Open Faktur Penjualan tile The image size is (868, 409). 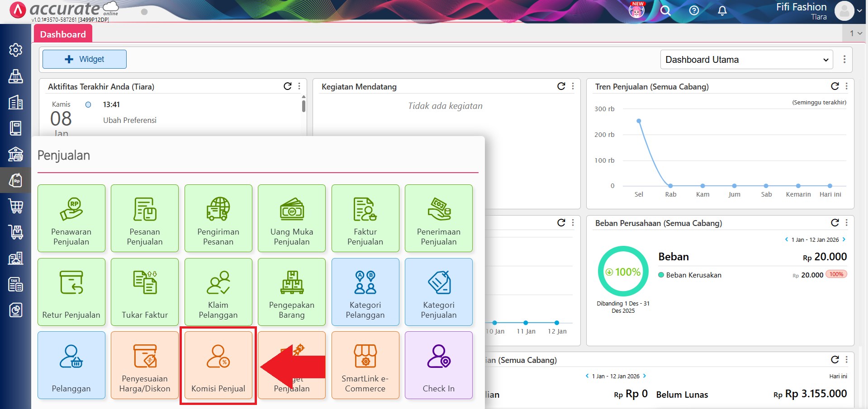tap(365, 218)
